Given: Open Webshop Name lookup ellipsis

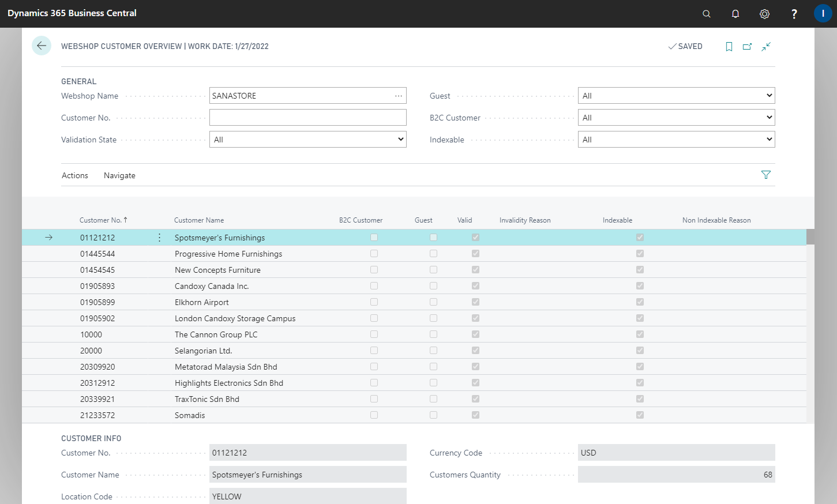Looking at the screenshot, I should 399,96.
